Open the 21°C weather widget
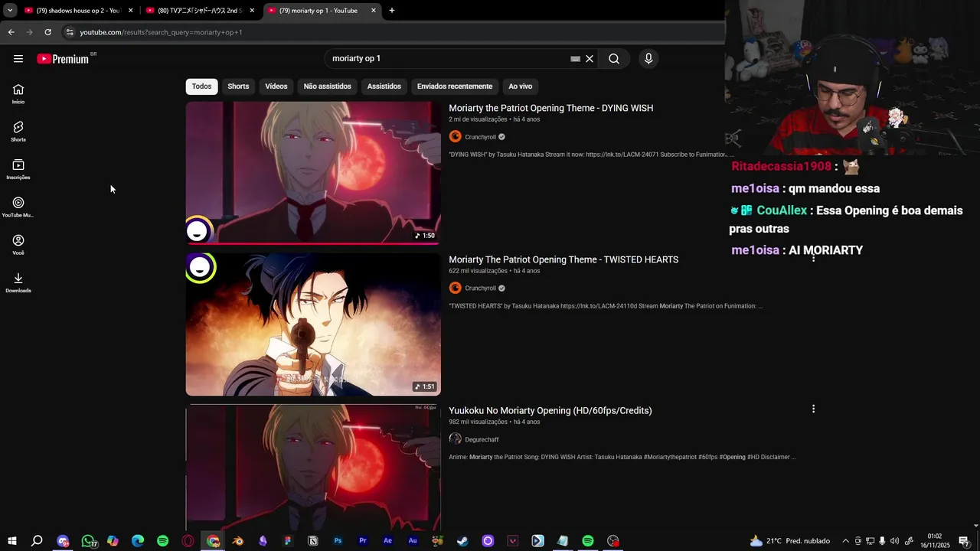This screenshot has height=551, width=980. (790, 541)
